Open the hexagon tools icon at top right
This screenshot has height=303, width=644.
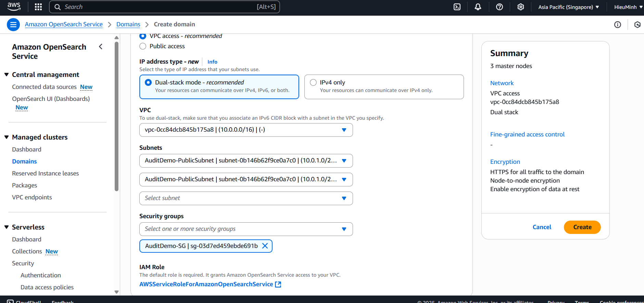[x=637, y=25]
